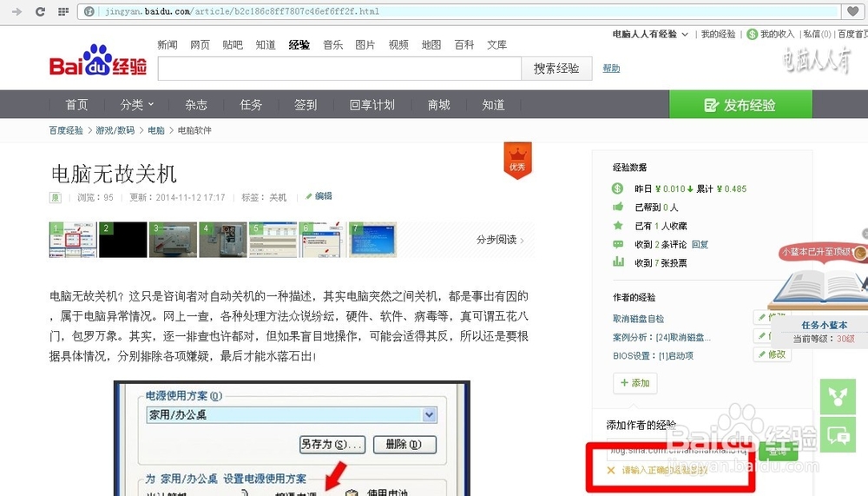868x496 pixels.
Task: Click the experience search input box
Action: pyautogui.click(x=339, y=68)
